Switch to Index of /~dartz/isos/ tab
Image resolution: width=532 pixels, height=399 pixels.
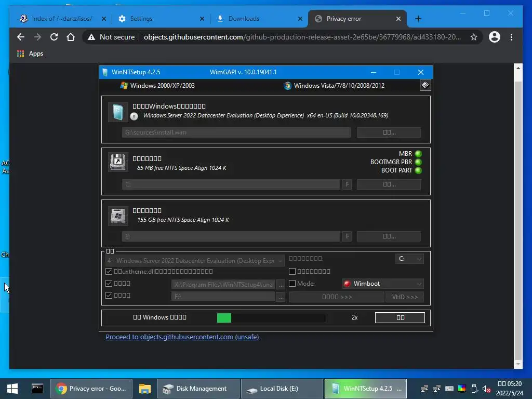[x=62, y=19]
